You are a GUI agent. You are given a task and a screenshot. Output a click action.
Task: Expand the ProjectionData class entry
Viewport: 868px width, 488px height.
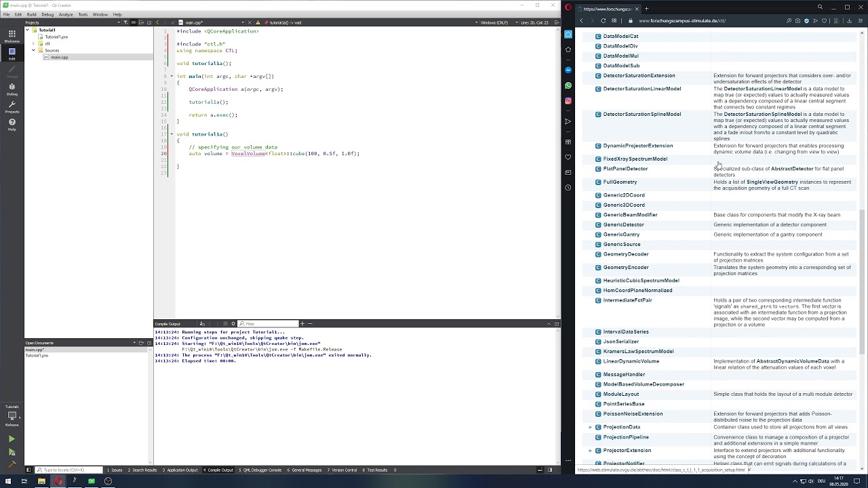pyautogui.click(x=590, y=427)
